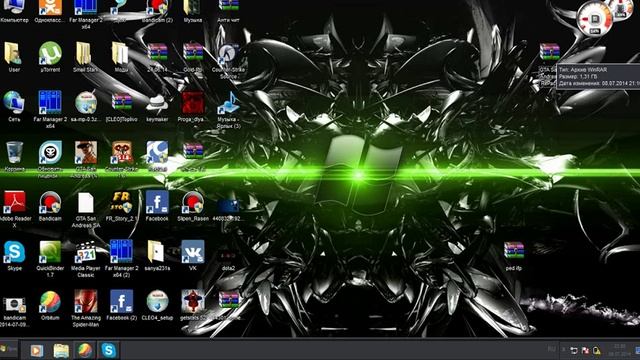Viewport: 640px width, 360px height.
Task: Click the warning shield tray icon
Action: pyautogui.click(x=597, y=350)
